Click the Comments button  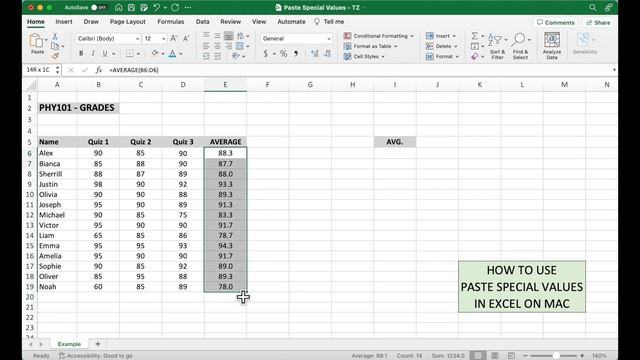point(556,22)
